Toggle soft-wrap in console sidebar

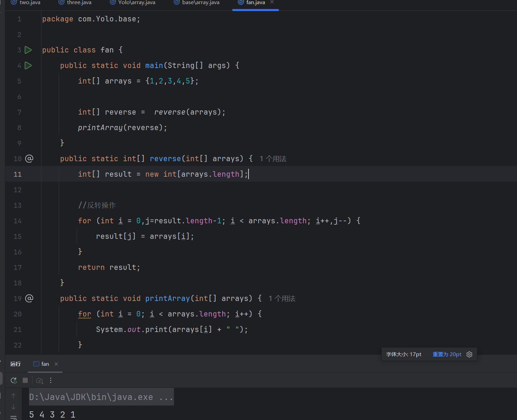pos(13,418)
